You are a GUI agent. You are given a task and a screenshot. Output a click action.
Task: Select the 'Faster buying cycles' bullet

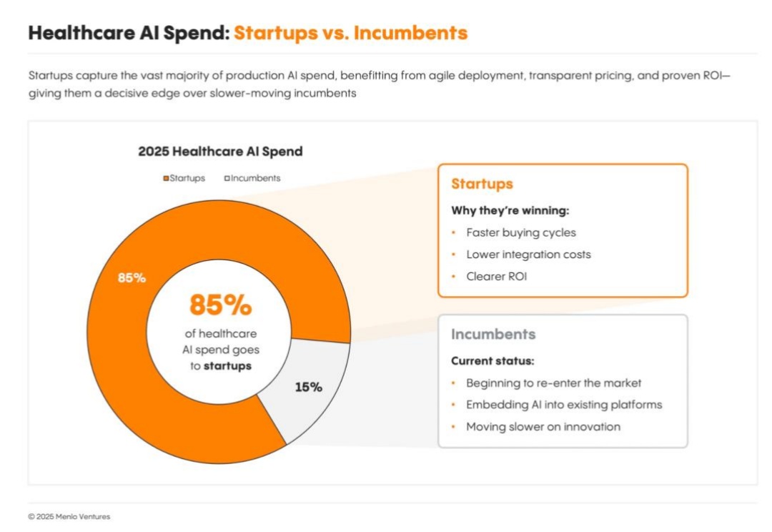pyautogui.click(x=520, y=232)
